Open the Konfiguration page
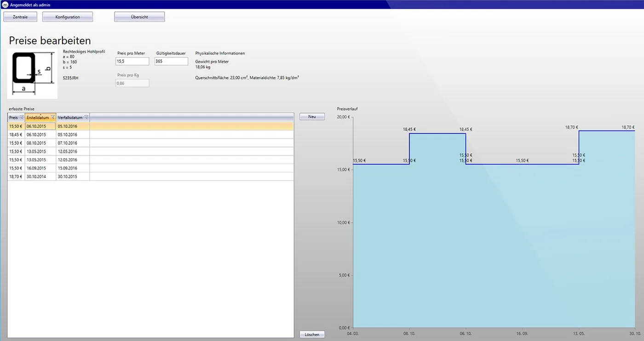Screen dimensions: 644x341 tap(68, 17)
